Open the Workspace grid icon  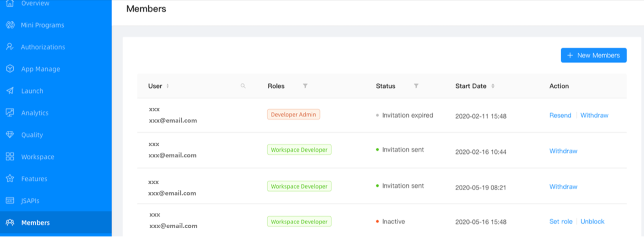click(x=10, y=157)
